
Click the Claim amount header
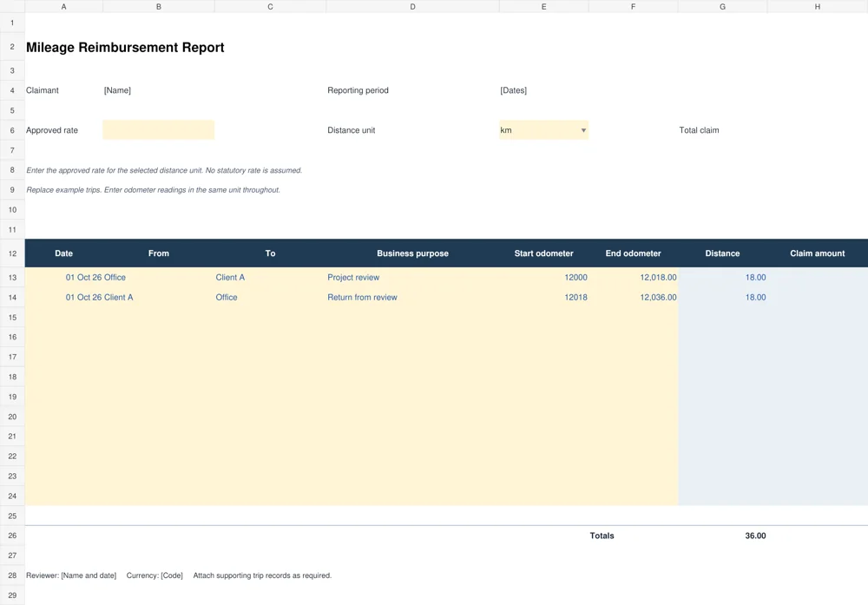(x=817, y=253)
